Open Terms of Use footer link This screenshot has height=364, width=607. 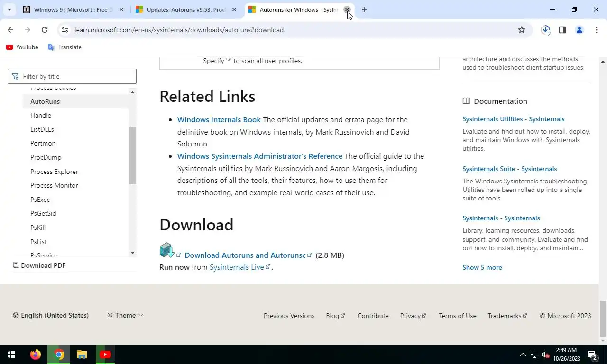pyautogui.click(x=458, y=316)
